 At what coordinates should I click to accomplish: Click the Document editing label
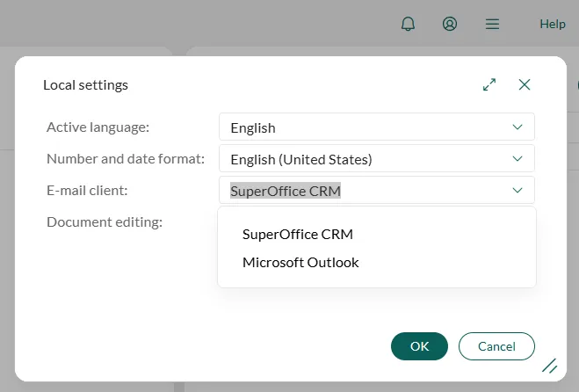(x=105, y=221)
